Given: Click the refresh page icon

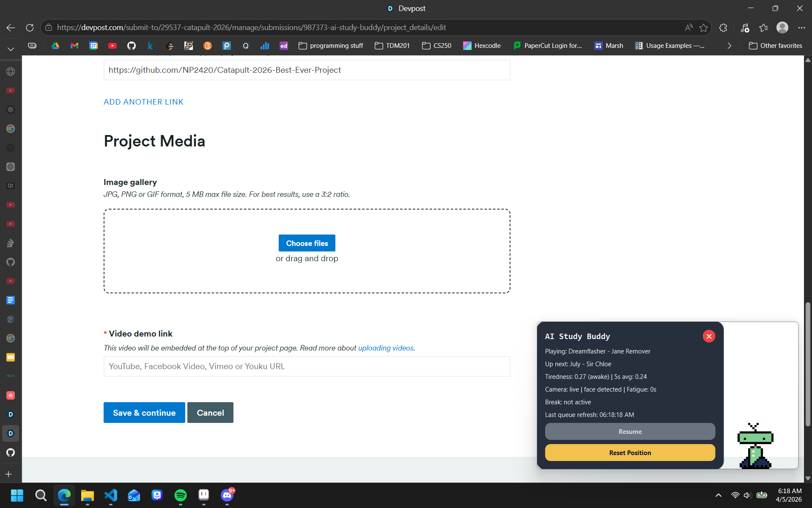Looking at the screenshot, I should click(30, 28).
